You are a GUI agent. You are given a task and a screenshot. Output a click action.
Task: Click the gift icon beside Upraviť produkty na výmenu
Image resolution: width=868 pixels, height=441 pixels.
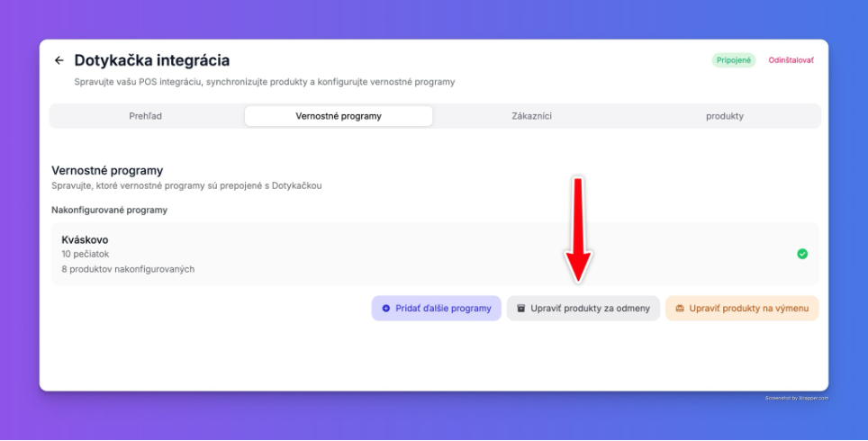pos(680,309)
